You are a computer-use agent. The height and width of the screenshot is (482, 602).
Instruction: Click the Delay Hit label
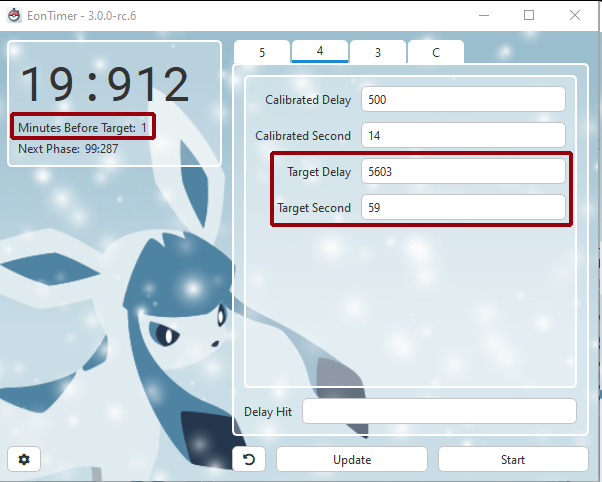pos(268,412)
